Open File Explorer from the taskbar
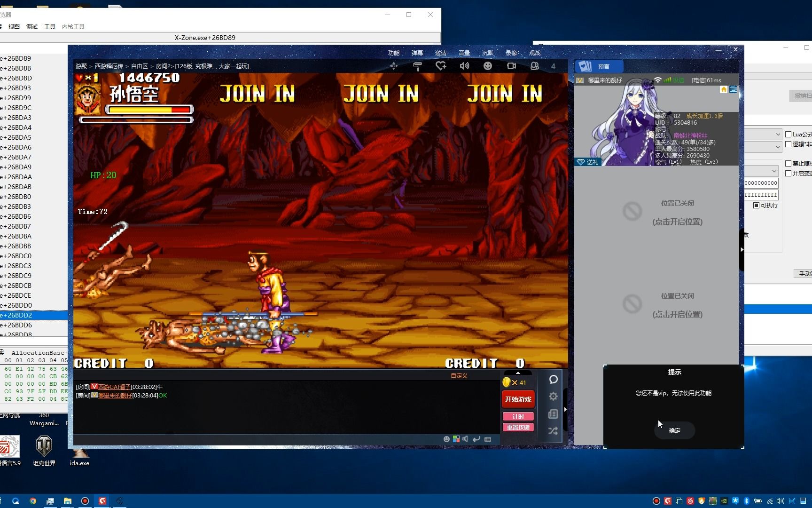 (x=68, y=501)
